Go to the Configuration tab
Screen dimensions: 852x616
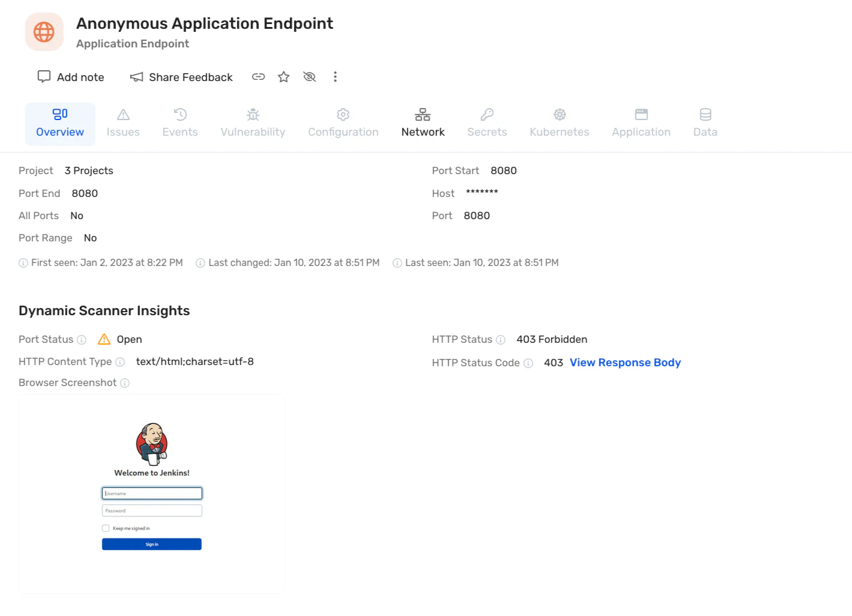coord(343,124)
